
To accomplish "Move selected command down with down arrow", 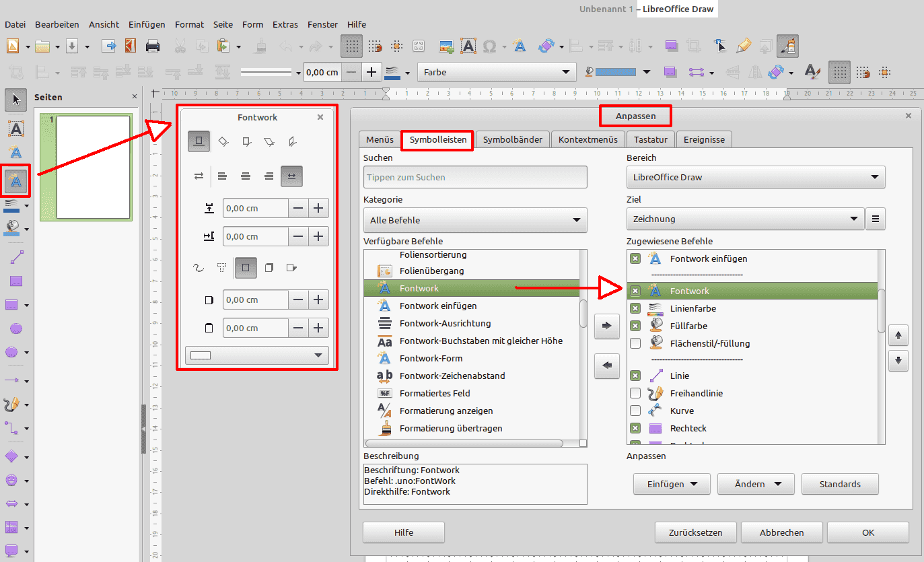I will point(898,361).
